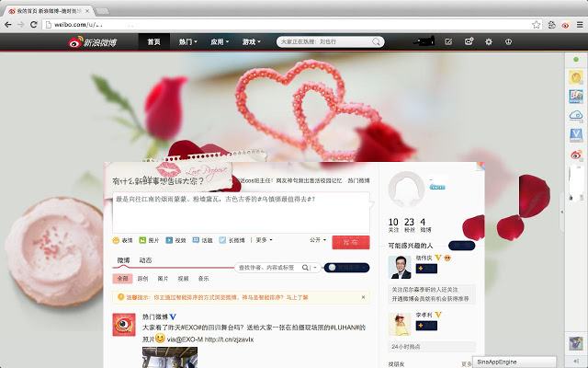Go to the 首页 home tab
This screenshot has height=368, width=588.
[153, 42]
